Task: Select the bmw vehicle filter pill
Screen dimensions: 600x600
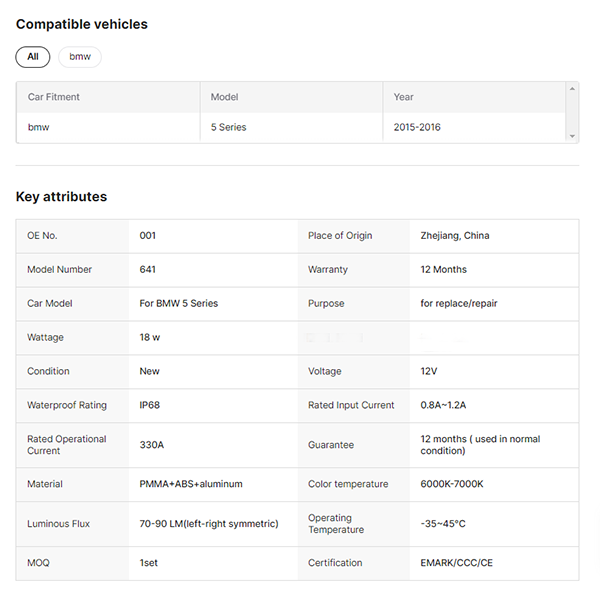Action: click(80, 57)
